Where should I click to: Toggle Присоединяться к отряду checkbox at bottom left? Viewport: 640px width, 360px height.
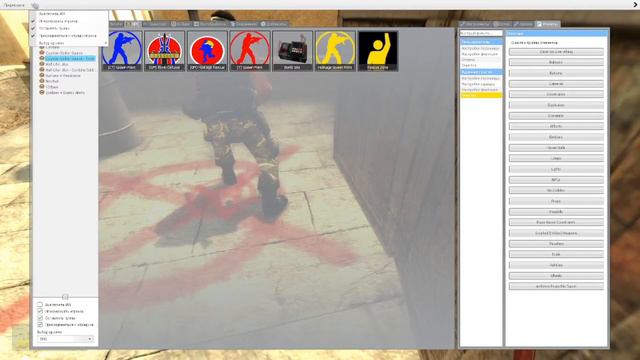(40, 324)
